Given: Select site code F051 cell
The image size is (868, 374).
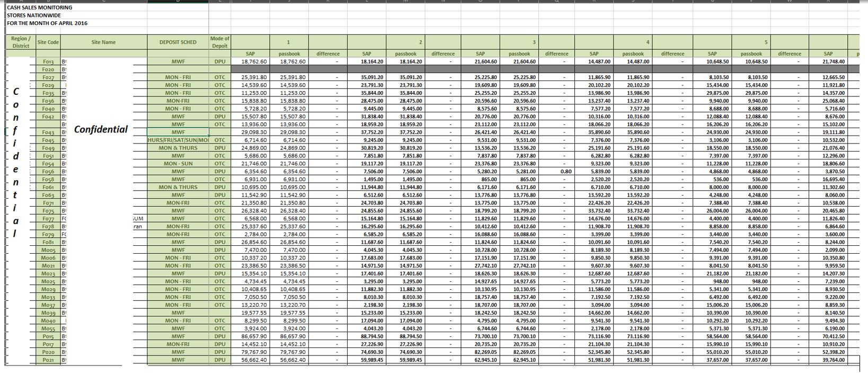Looking at the screenshot, I should point(48,156).
